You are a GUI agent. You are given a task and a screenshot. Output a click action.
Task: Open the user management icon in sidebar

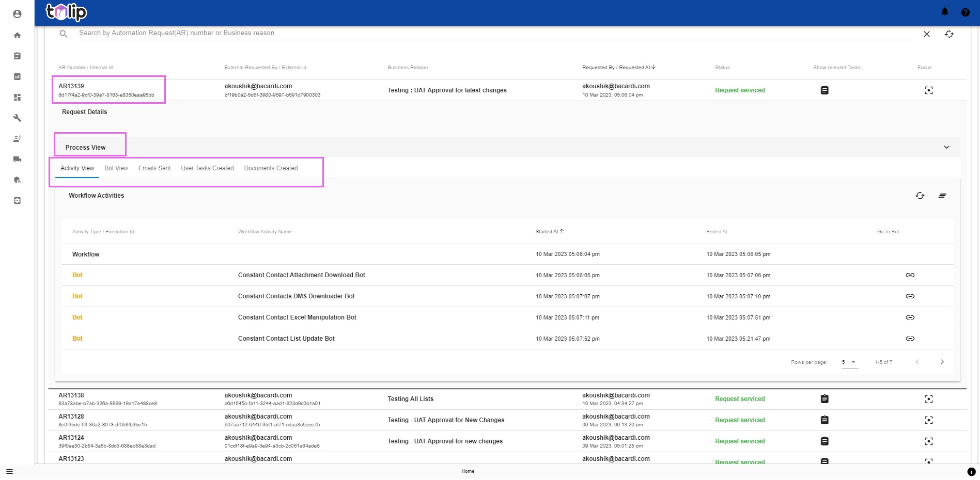click(17, 138)
